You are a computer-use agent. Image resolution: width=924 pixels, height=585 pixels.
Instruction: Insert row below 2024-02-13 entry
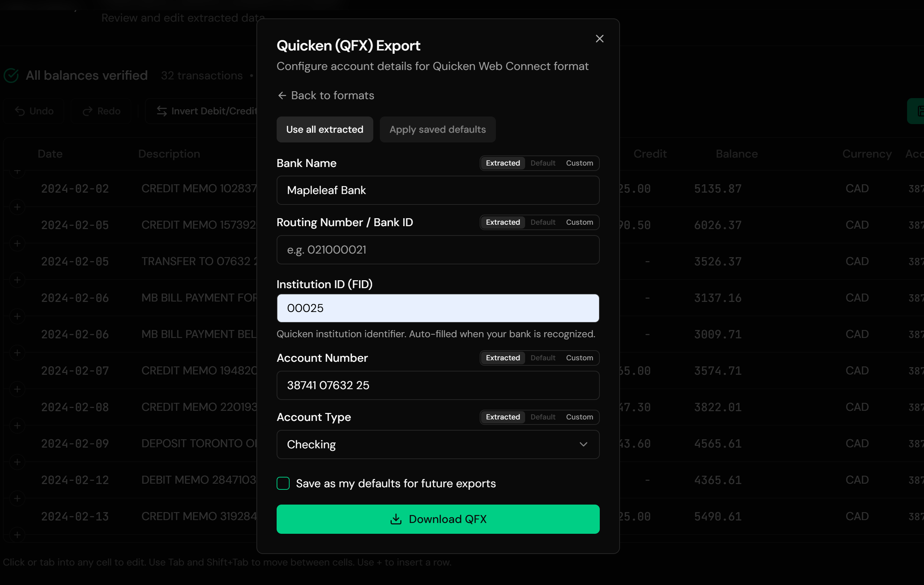point(17,535)
